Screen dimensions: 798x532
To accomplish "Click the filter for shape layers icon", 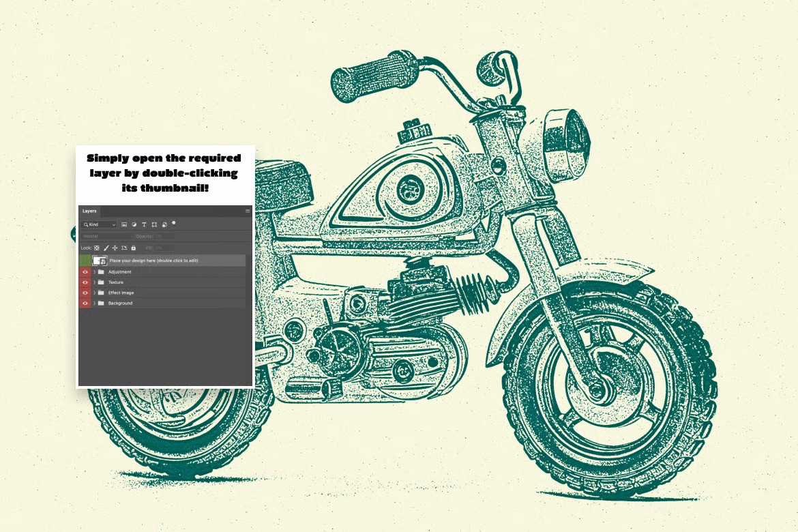I will point(154,224).
